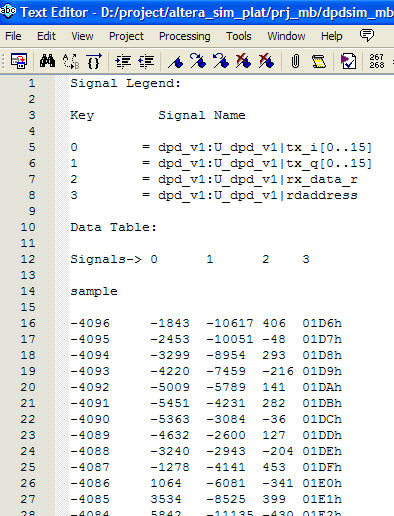Click the 'rdaddress' signal line

click(258, 195)
